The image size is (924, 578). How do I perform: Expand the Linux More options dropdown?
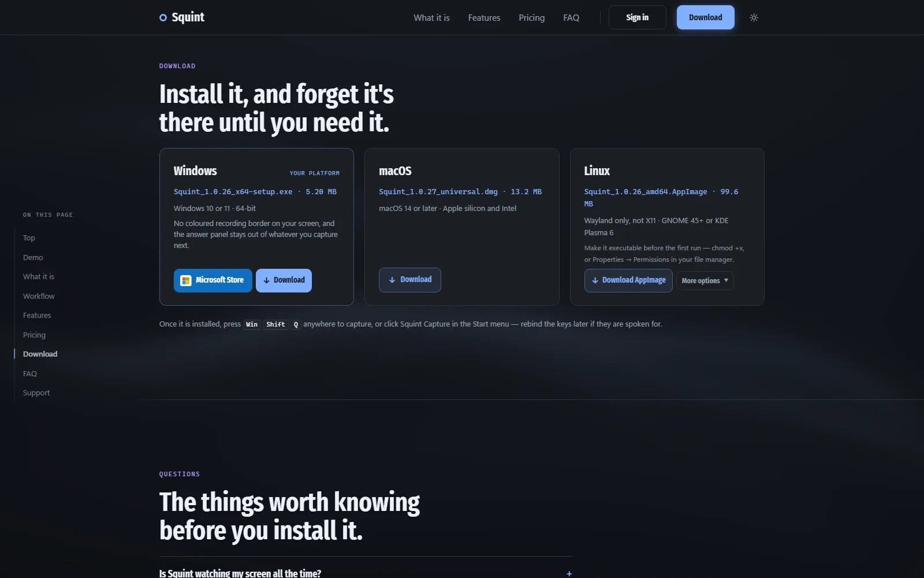point(705,280)
